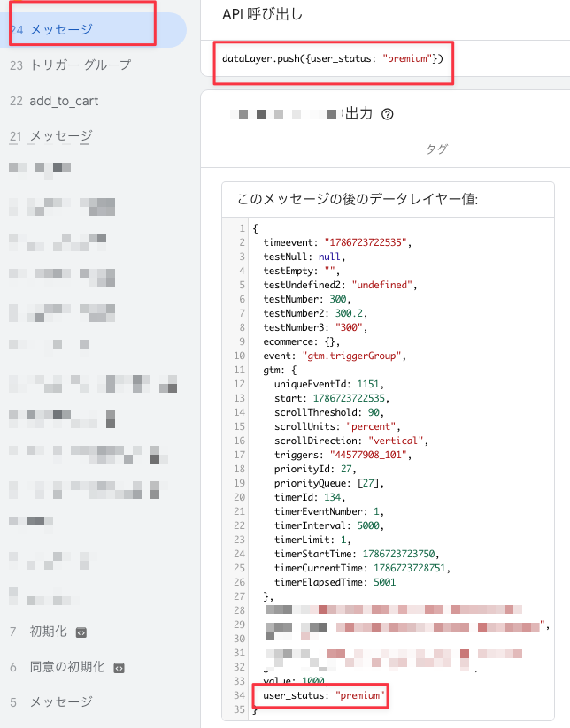Click the timerCurrentTime line
Viewport: 570px width, 728px height.
point(362,568)
